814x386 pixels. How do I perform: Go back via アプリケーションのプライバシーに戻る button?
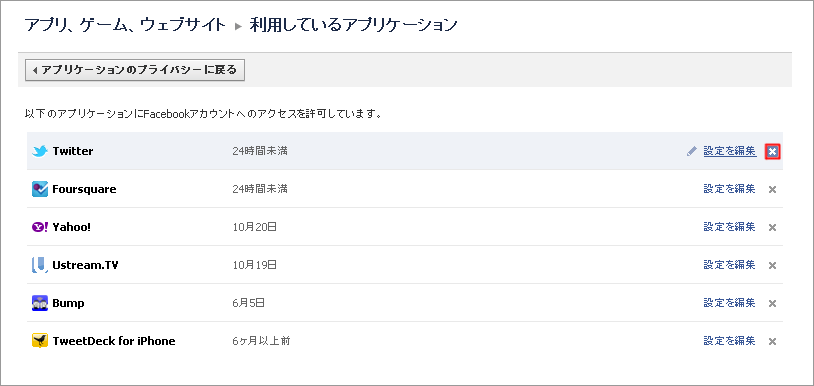click(135, 70)
